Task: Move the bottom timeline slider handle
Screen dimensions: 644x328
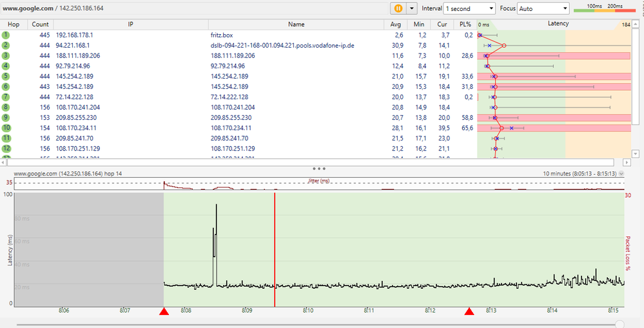Action: 620,325
